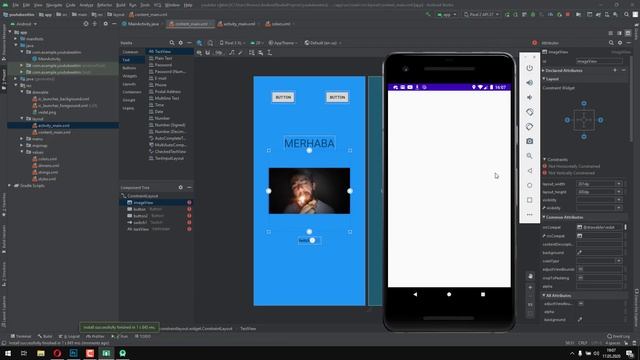Open layout_width dropdown
The height and width of the screenshot is (360, 640).
point(619,184)
